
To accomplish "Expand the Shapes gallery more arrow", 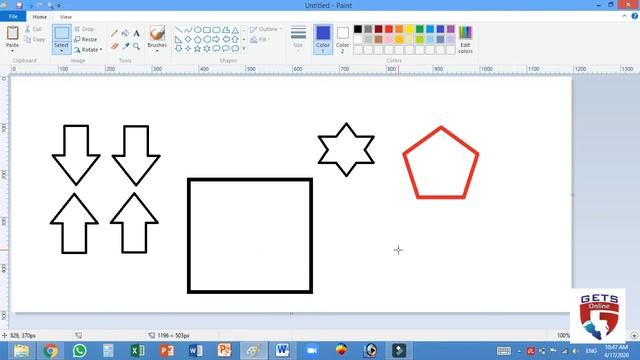I will pos(244,49).
